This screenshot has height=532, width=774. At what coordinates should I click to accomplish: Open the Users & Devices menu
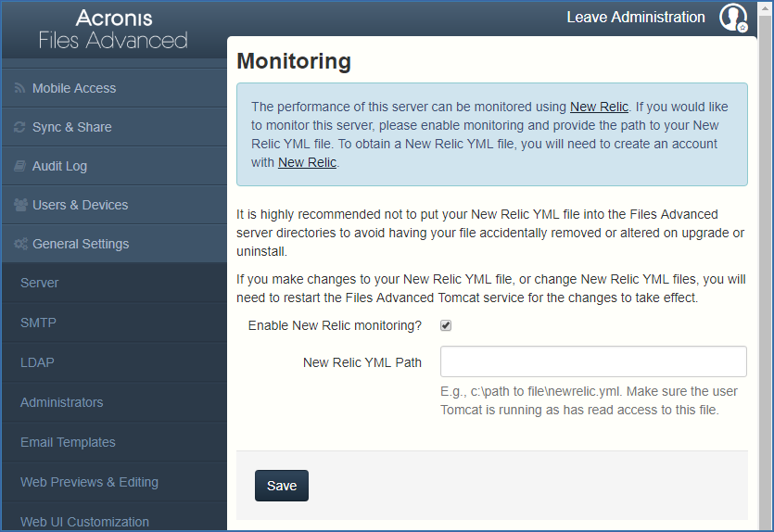click(x=115, y=205)
